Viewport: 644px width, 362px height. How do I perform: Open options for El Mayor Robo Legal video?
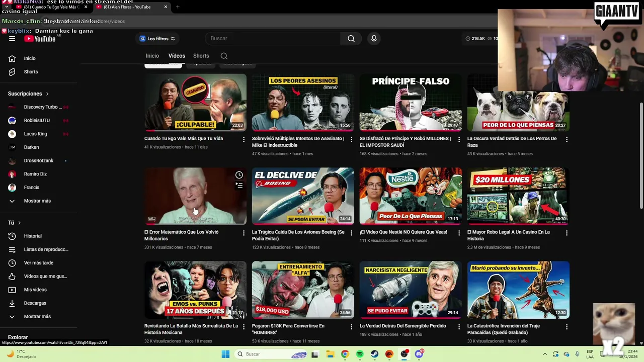pyautogui.click(x=567, y=233)
